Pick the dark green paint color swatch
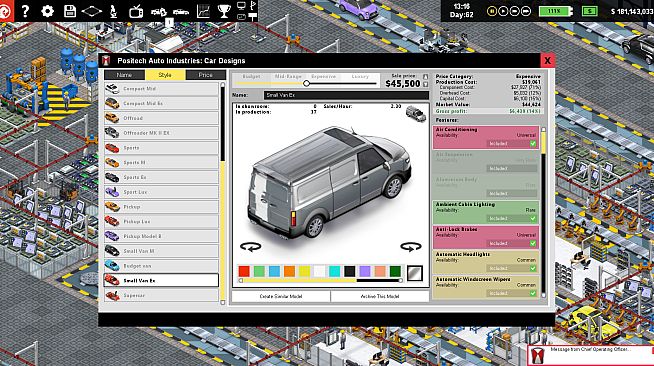Image resolution: width=654 pixels, height=366 pixels. point(395,272)
